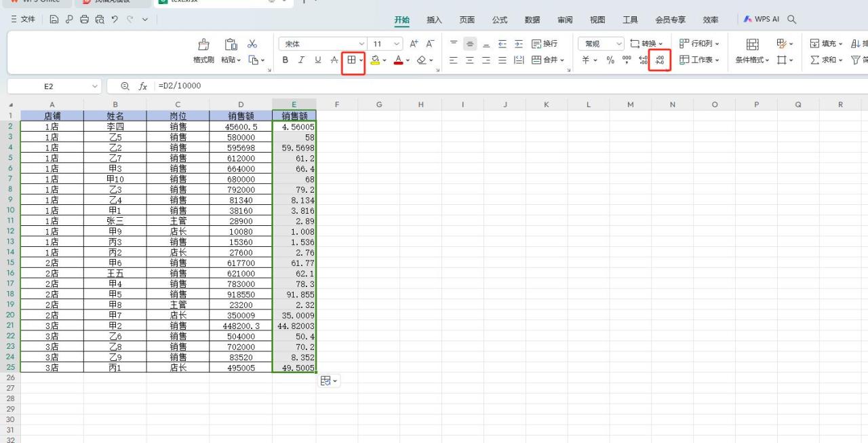
Task: Expand the borders dropdown arrow
Action: click(361, 60)
